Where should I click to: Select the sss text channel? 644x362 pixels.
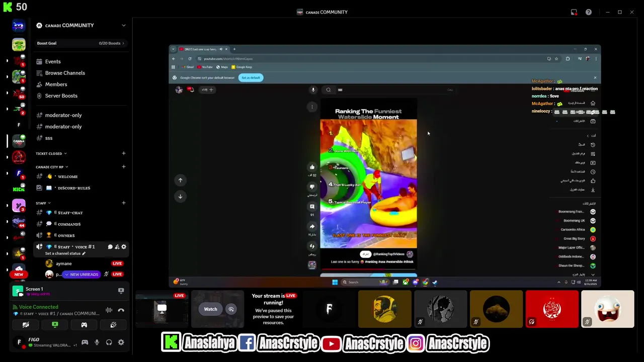[49, 138]
